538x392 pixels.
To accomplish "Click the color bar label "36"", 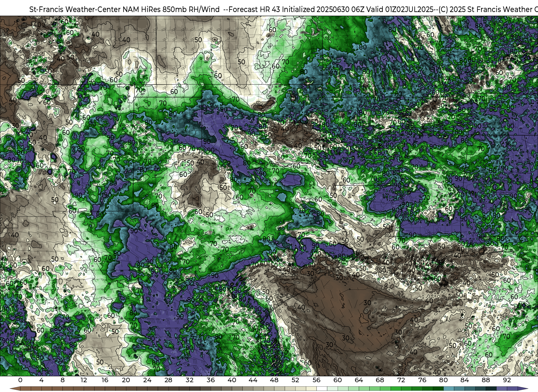I will pyautogui.click(x=210, y=380).
